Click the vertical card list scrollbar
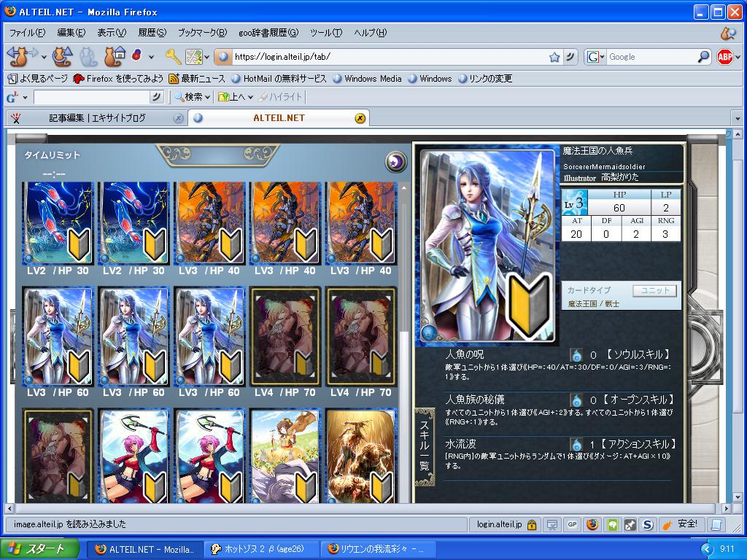The image size is (747, 560). click(x=404, y=343)
